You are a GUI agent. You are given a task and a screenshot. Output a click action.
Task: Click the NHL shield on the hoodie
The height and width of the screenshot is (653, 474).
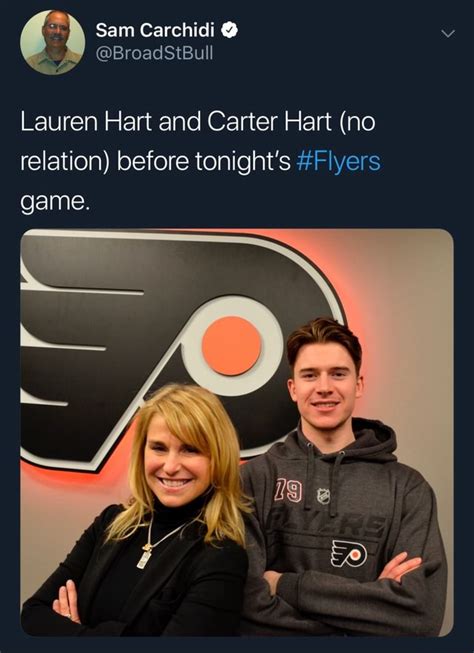coord(323,496)
